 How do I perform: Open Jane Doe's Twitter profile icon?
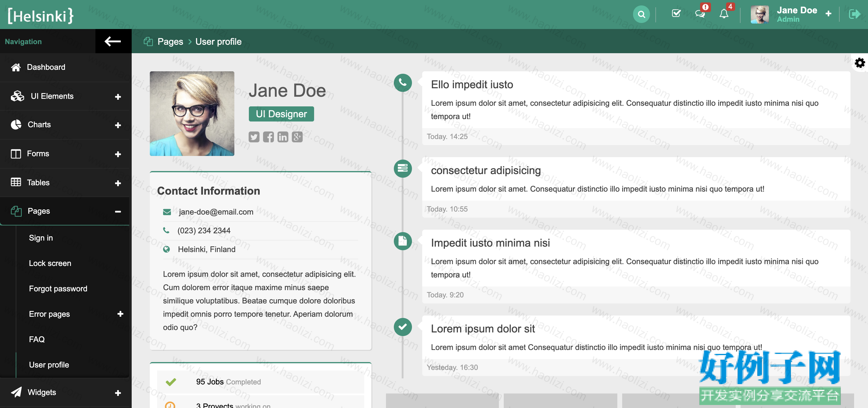(254, 137)
